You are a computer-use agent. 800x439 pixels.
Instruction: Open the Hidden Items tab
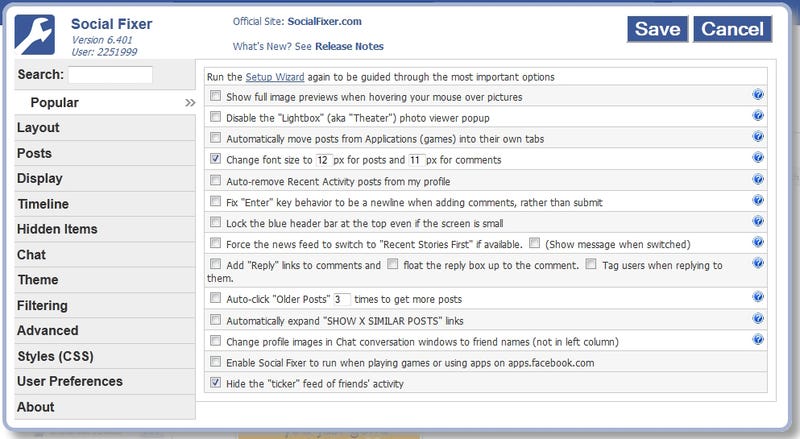105,229
